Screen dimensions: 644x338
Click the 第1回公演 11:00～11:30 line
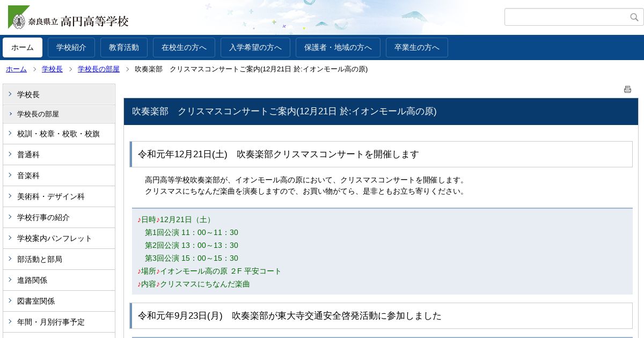(192, 232)
